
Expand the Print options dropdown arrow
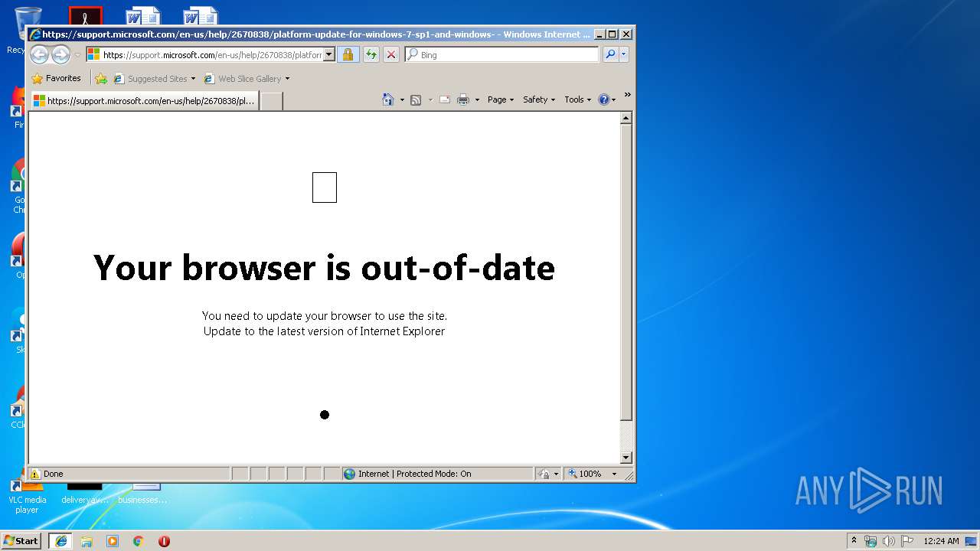tap(477, 99)
